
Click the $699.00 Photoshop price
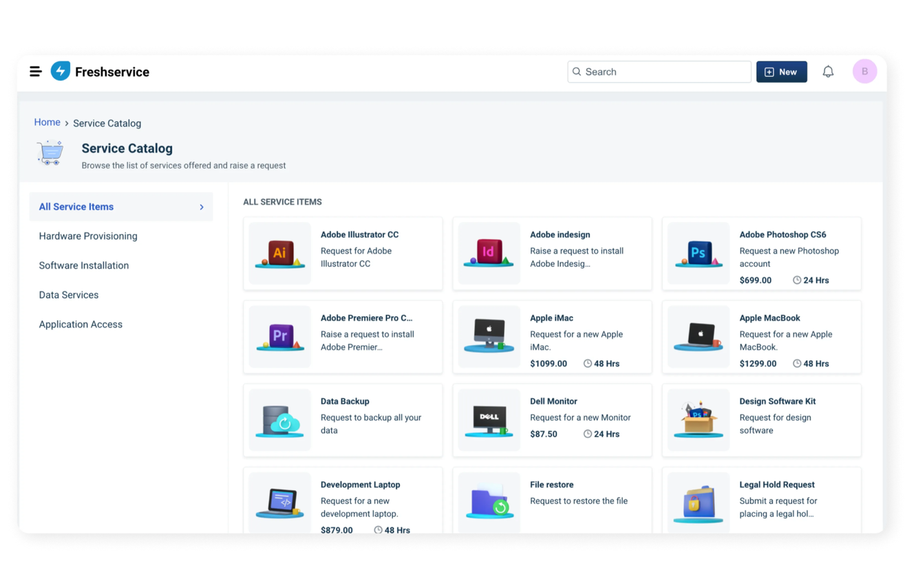tap(756, 280)
